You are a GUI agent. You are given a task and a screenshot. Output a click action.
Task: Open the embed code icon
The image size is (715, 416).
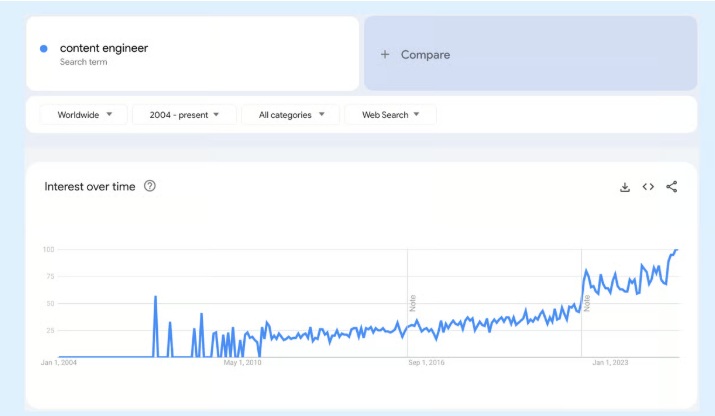648,187
